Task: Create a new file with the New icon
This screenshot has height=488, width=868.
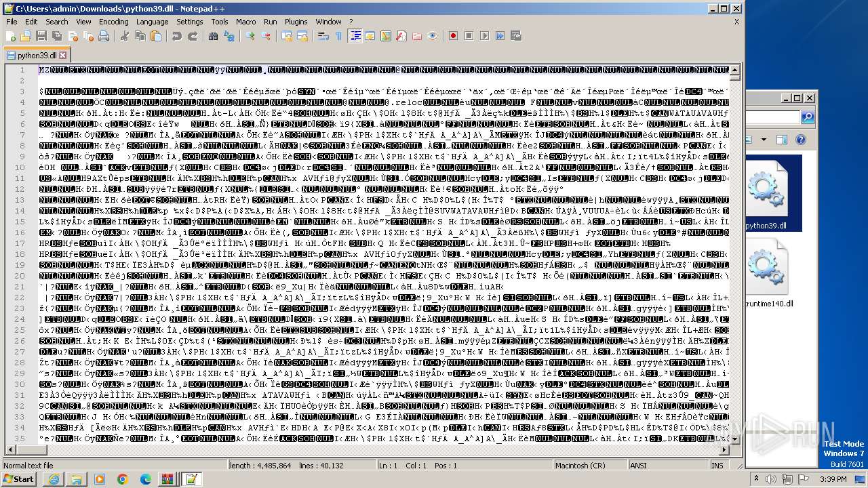Action: [11, 36]
